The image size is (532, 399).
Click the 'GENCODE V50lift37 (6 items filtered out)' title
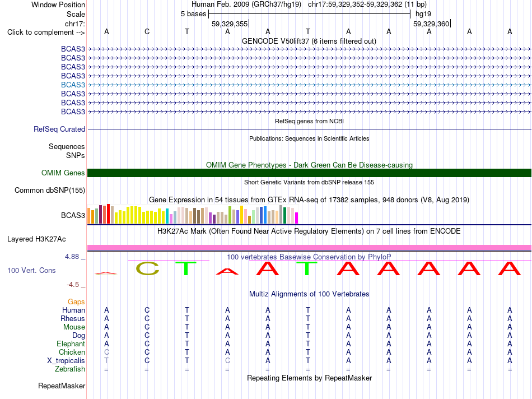point(309,41)
